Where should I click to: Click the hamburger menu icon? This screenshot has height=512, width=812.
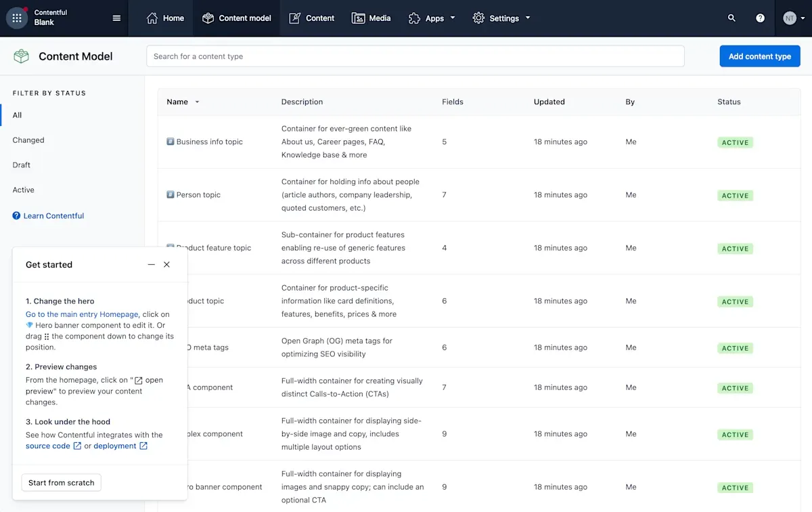point(116,18)
